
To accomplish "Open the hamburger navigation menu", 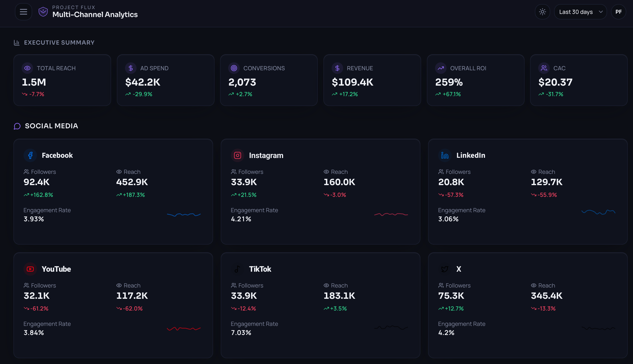I will click(x=23, y=12).
